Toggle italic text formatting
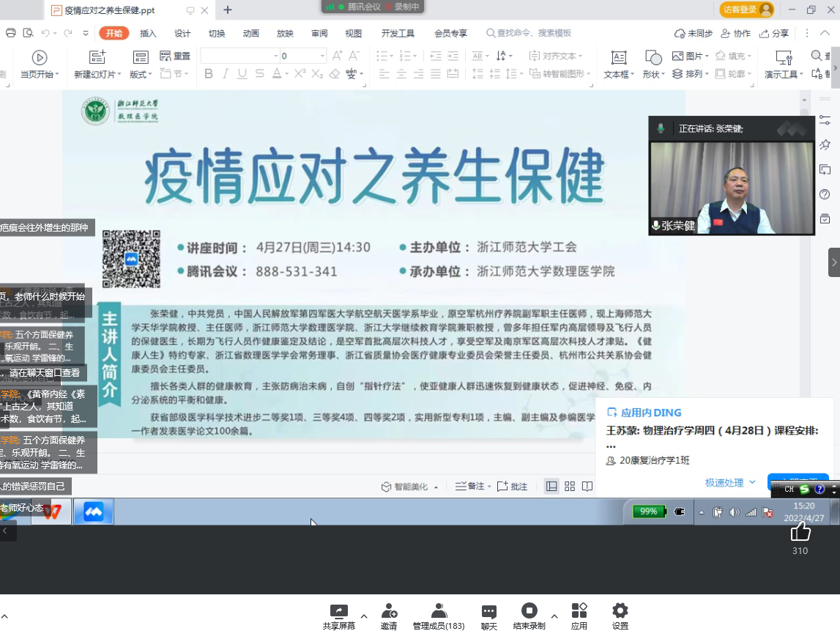Screen dimensions: 840x631 pos(225,74)
